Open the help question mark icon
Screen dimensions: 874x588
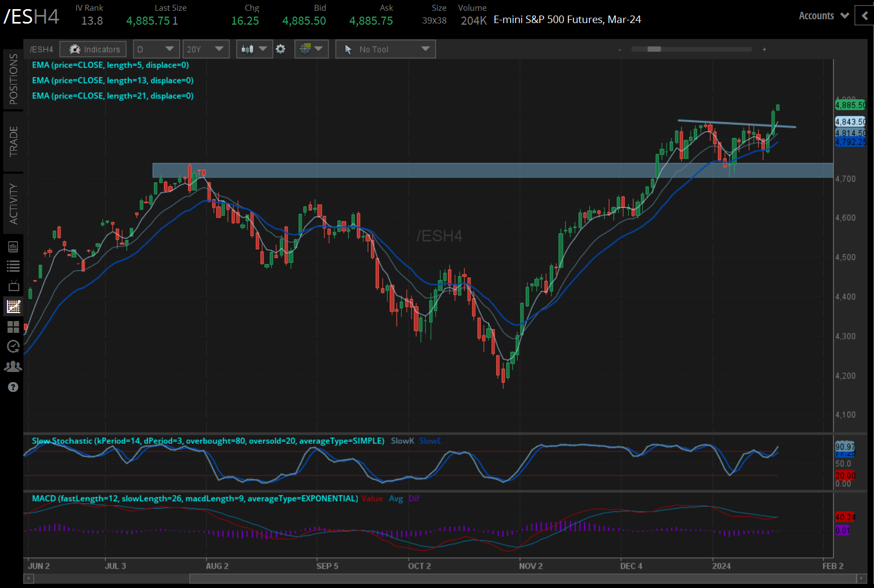(13, 387)
